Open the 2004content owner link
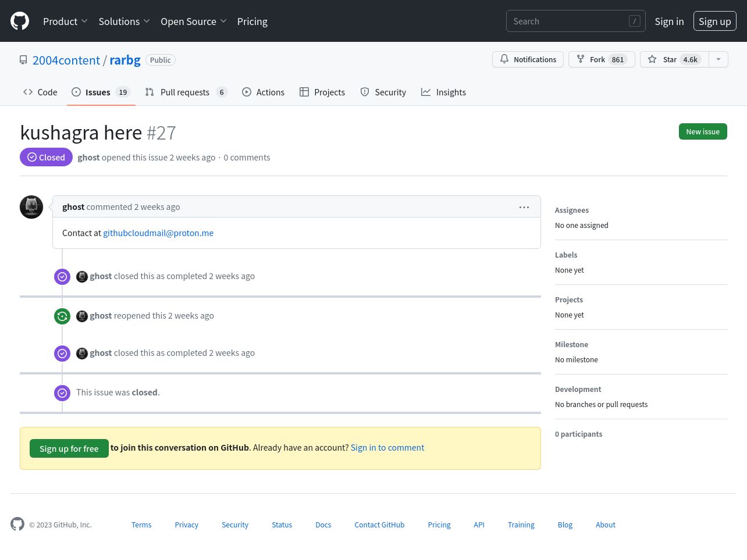This screenshot has height=560, width=747. tap(66, 60)
